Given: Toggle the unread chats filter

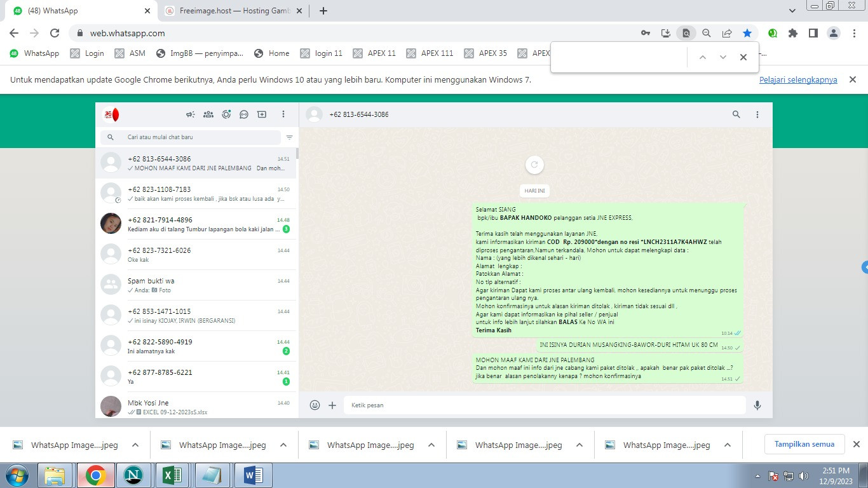Looking at the screenshot, I should pyautogui.click(x=290, y=137).
